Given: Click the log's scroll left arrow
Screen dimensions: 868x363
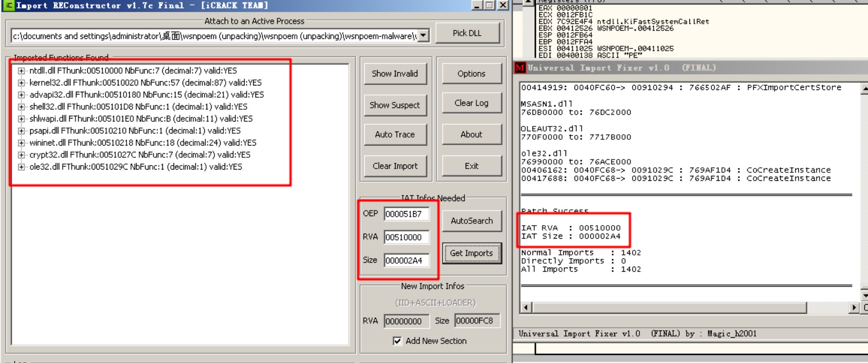Looking at the screenshot, I should tap(526, 307).
